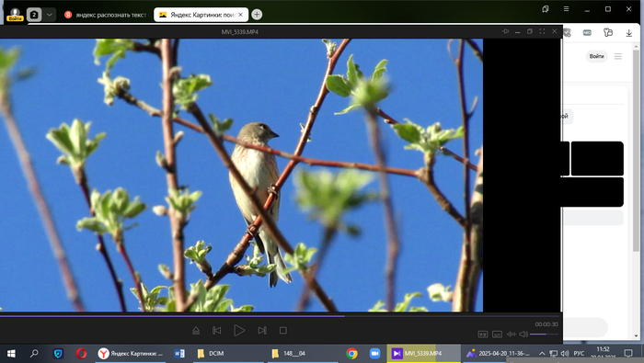Switch to 'яндекс распознать текст' tab

click(106, 15)
